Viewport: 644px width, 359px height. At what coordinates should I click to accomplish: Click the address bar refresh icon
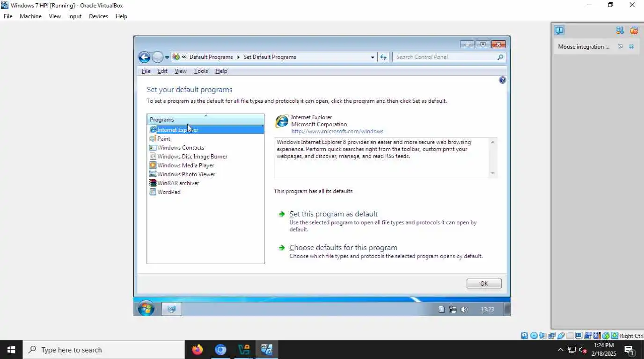click(383, 57)
